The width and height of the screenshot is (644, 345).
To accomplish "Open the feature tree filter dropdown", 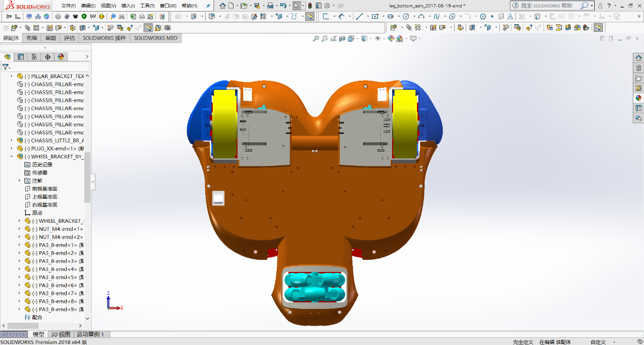I will click(x=6, y=67).
